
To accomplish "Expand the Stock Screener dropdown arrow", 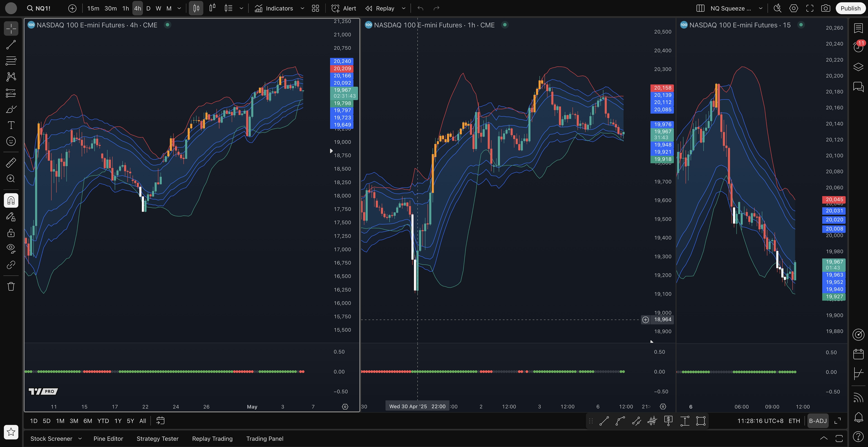I will coord(80,439).
